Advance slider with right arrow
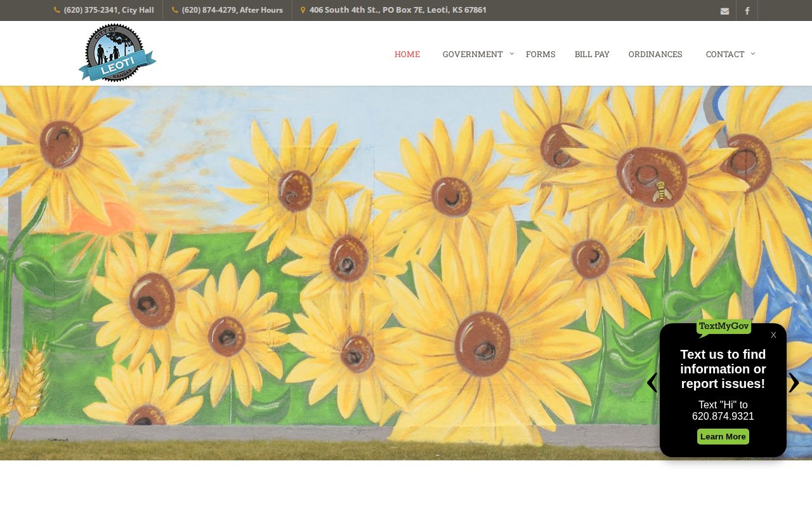 pyautogui.click(x=794, y=382)
